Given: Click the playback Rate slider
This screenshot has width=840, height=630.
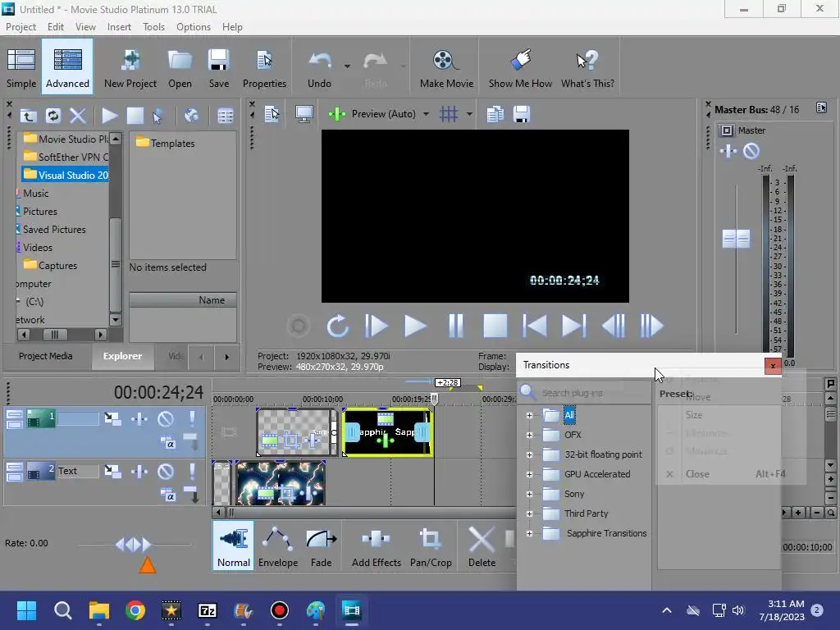Looking at the screenshot, I should 134,545.
